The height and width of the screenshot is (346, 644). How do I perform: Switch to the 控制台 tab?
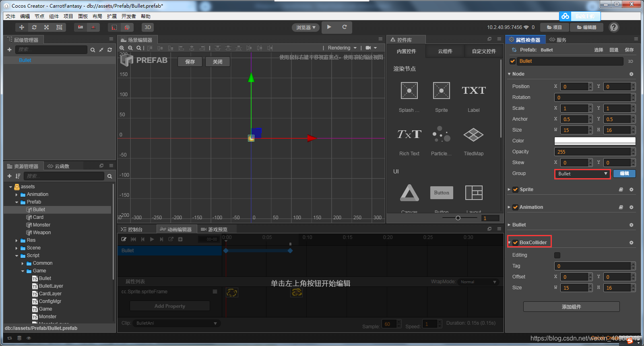(132, 229)
